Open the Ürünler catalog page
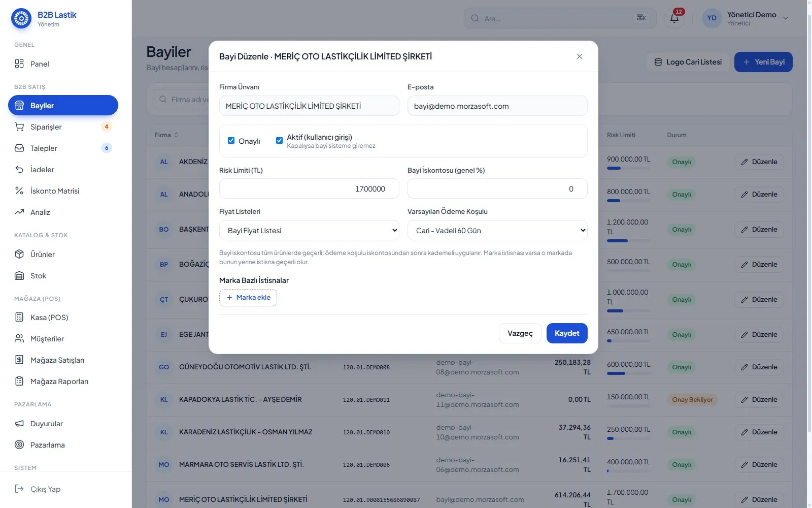This screenshot has width=812, height=508. 63,255
